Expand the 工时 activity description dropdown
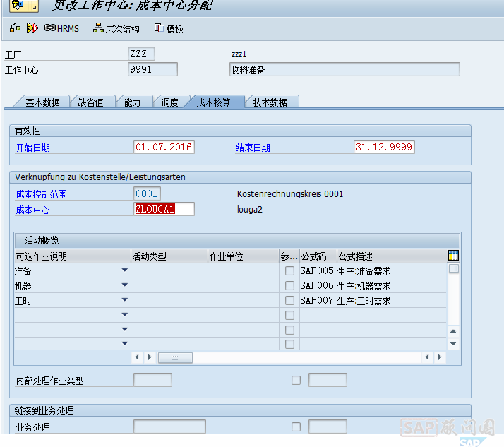The width and height of the screenshot is (504, 447). point(125,300)
